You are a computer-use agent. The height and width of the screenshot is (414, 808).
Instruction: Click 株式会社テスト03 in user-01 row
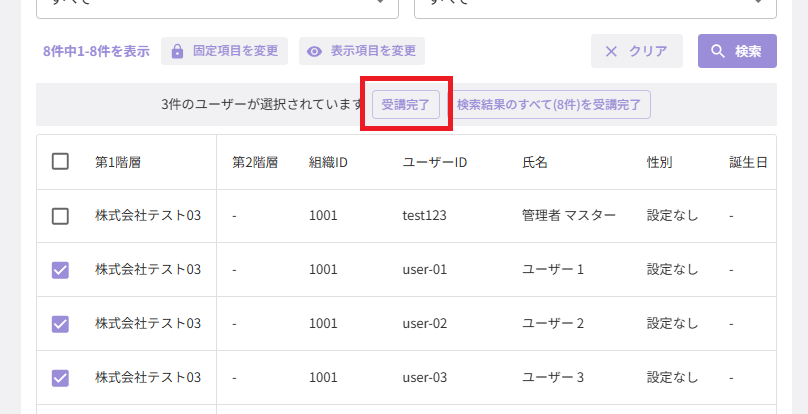point(148,270)
